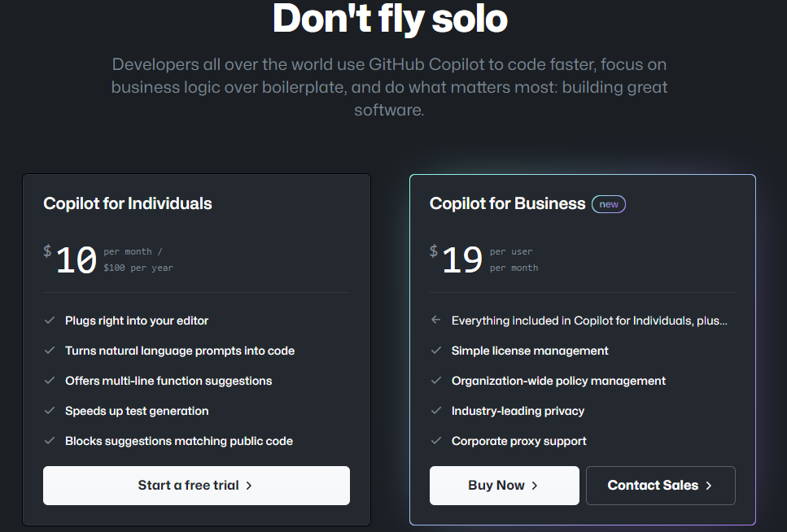787x532 pixels.
Task: Click checkmark beside Turns natural language prompts
Action: click(x=50, y=351)
